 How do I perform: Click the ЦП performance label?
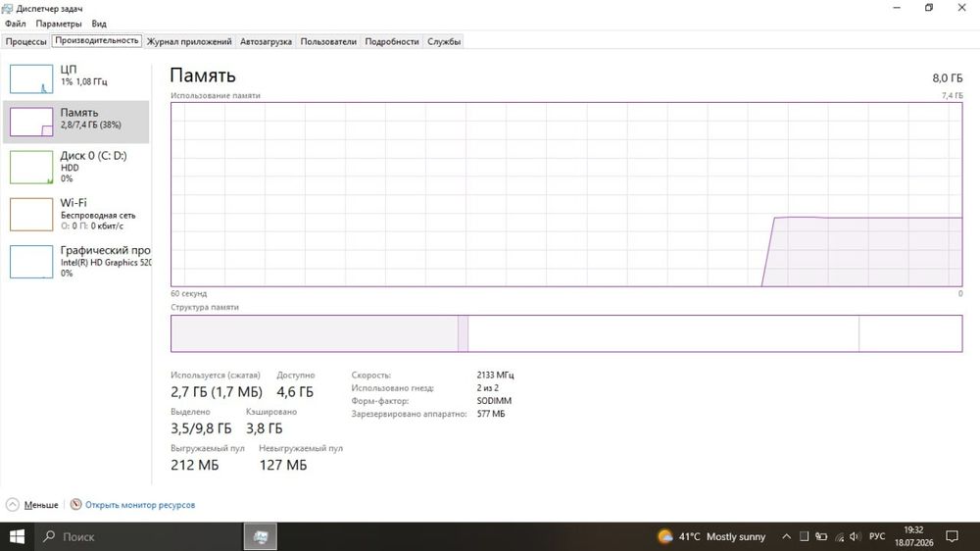pyautogui.click(x=69, y=70)
